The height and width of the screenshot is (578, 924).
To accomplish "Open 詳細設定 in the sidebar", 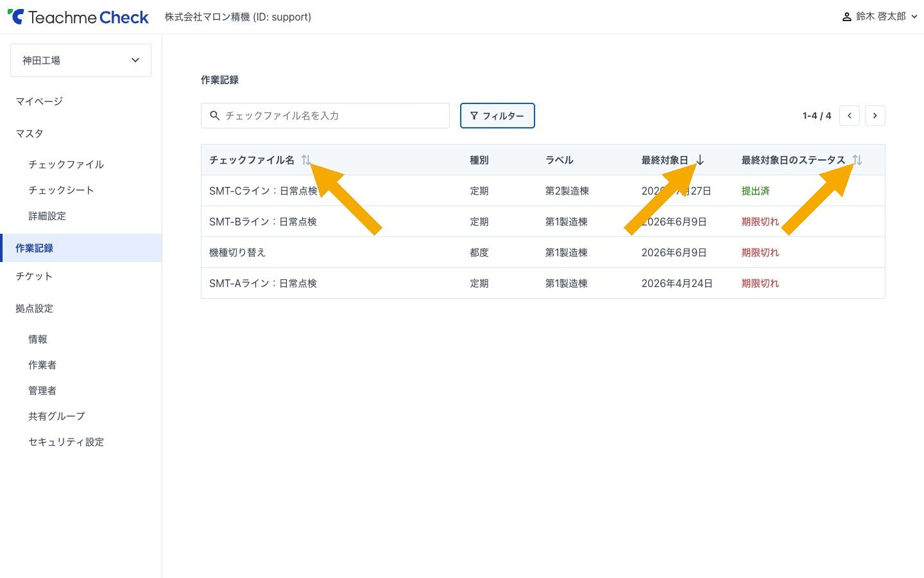I will click(x=47, y=216).
